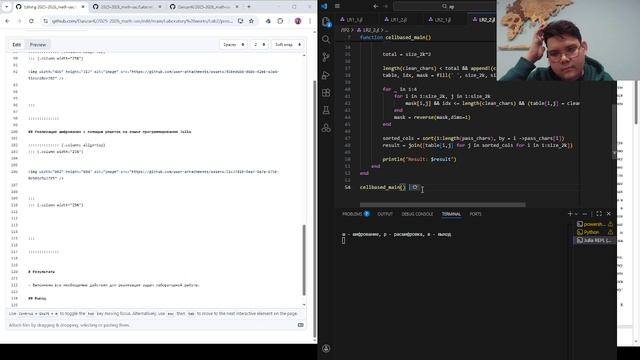Switch to the DEBUG CONSOLE tab
The height and width of the screenshot is (360, 640).
pyautogui.click(x=417, y=214)
